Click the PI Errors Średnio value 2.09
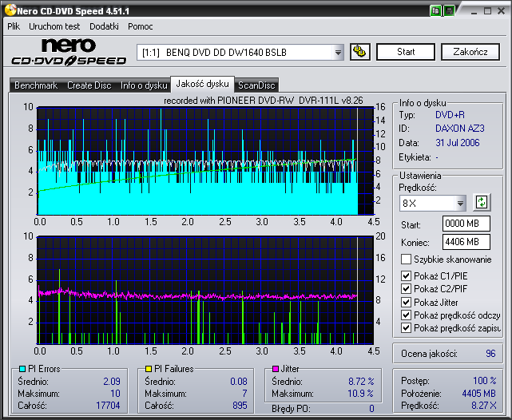512x420 pixels. (x=112, y=381)
